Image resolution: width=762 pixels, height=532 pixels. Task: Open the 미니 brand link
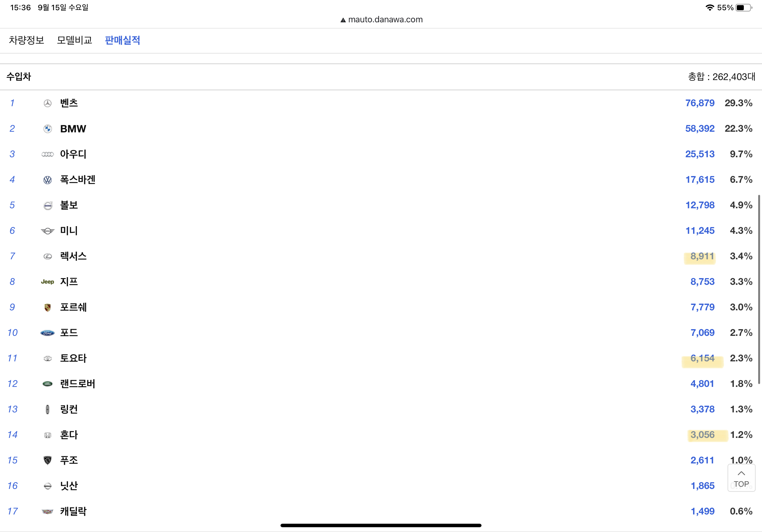coord(69,231)
